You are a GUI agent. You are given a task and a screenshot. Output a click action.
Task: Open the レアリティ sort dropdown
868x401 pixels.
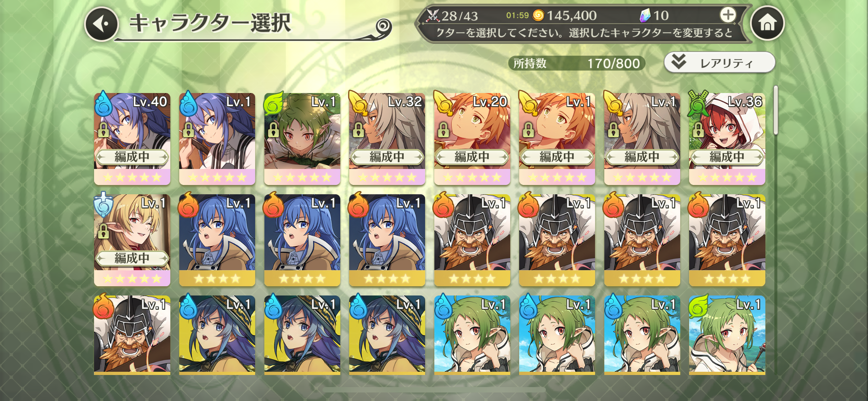pyautogui.click(x=719, y=63)
